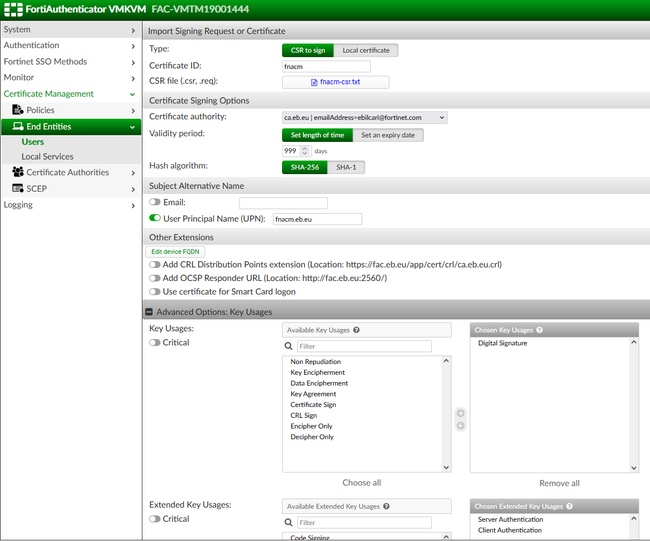The image size is (650, 541).
Task: Toggle the Email subject alternative name switch
Action: [x=155, y=202]
